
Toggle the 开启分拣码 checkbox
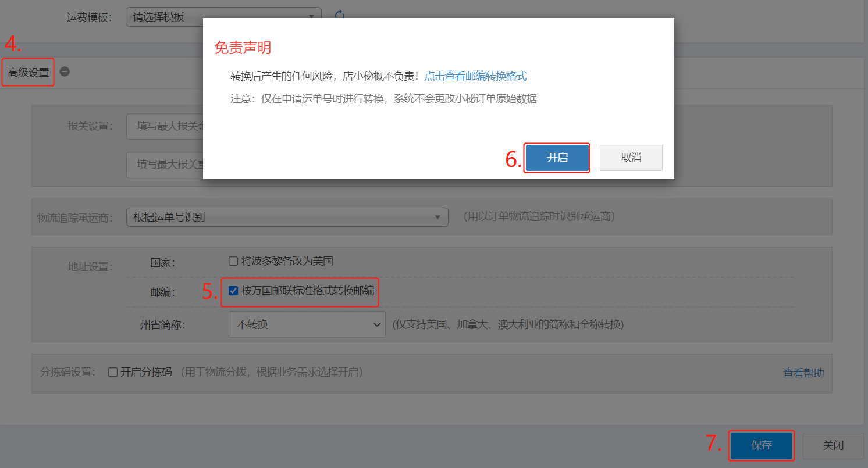click(x=113, y=373)
